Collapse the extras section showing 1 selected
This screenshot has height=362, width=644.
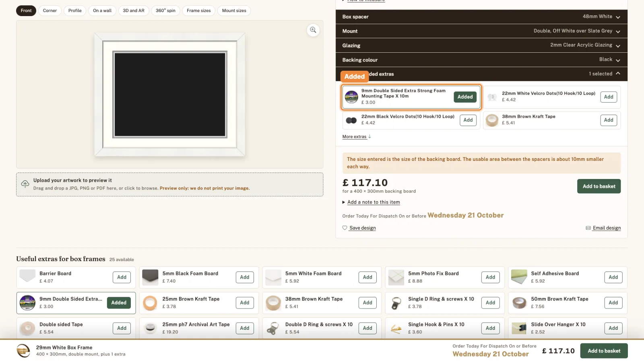tap(481, 74)
